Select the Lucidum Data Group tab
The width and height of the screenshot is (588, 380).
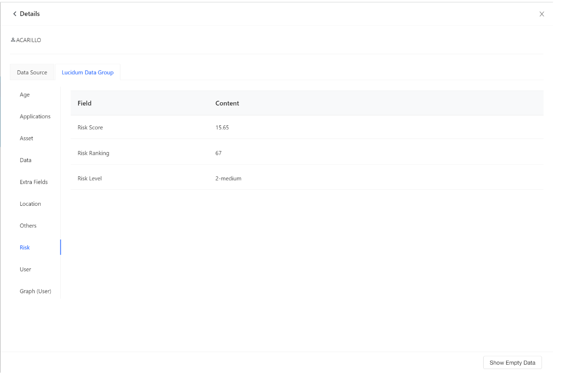click(x=88, y=72)
